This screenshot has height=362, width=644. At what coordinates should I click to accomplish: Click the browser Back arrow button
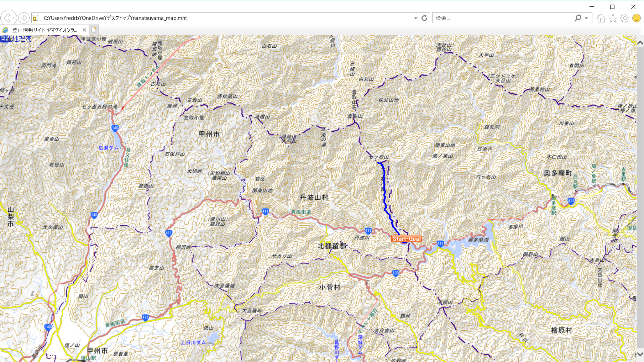tap(9, 18)
